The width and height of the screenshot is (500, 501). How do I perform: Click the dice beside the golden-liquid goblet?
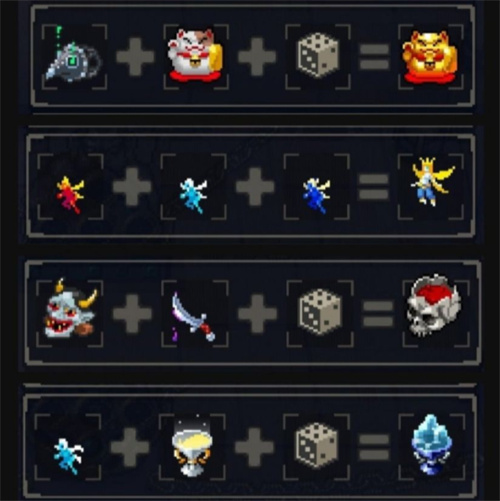(x=317, y=445)
